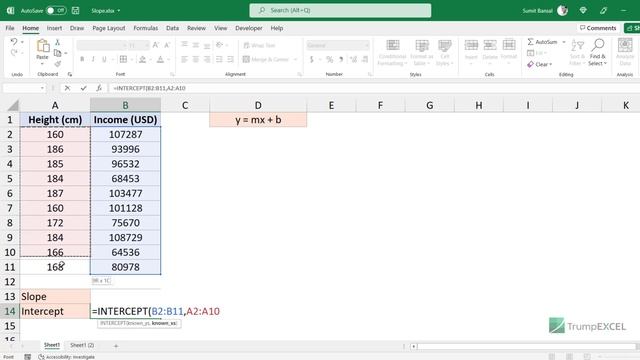This screenshot has width=640, height=360.
Task: Select column D header
Action: click(x=258, y=105)
